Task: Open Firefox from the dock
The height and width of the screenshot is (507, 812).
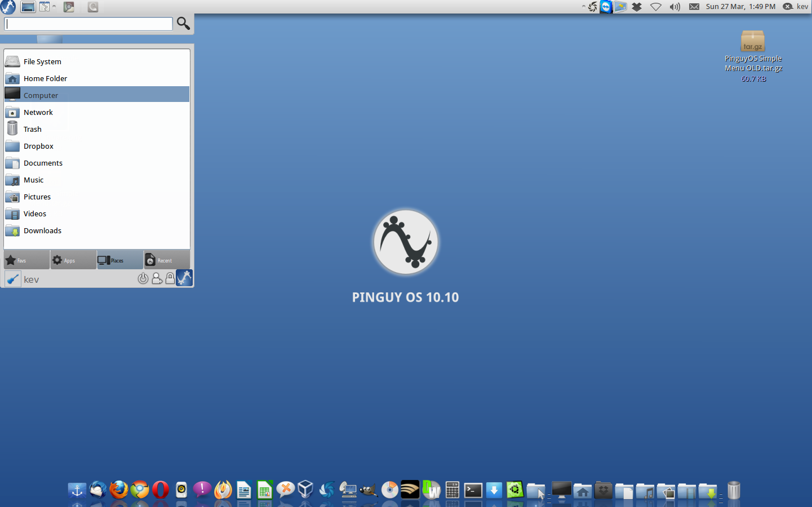Action: (119, 490)
